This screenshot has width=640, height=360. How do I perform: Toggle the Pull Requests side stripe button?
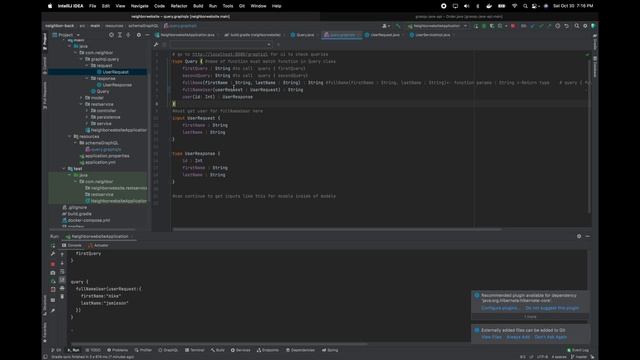(44, 96)
